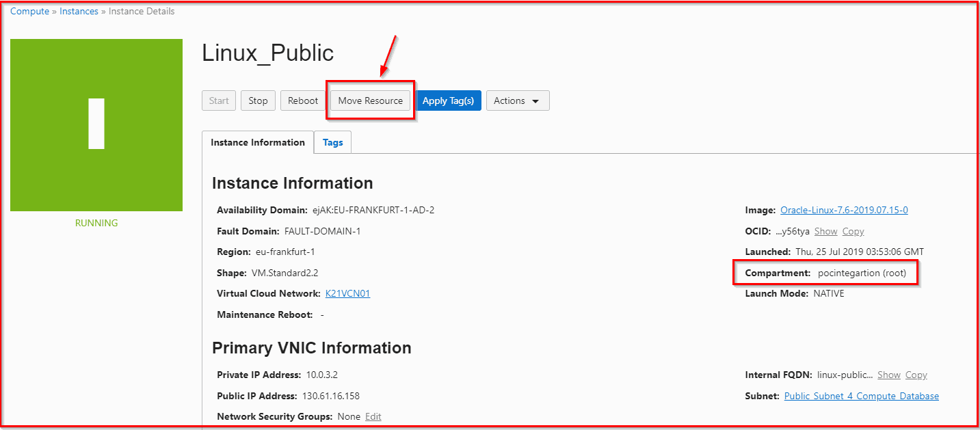Show the full Internal FQDN
Image resolution: width=980 pixels, height=430 pixels.
click(889, 375)
